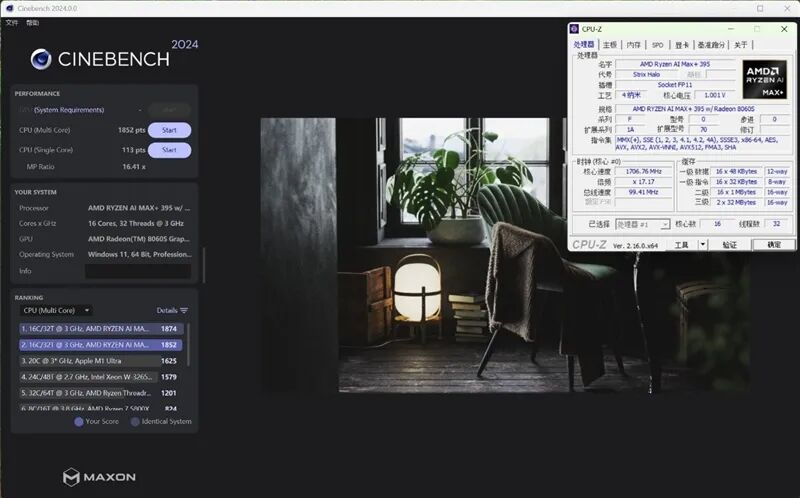
Task: Select the Apple M1 Ultra ranking entry
Action: click(99, 361)
